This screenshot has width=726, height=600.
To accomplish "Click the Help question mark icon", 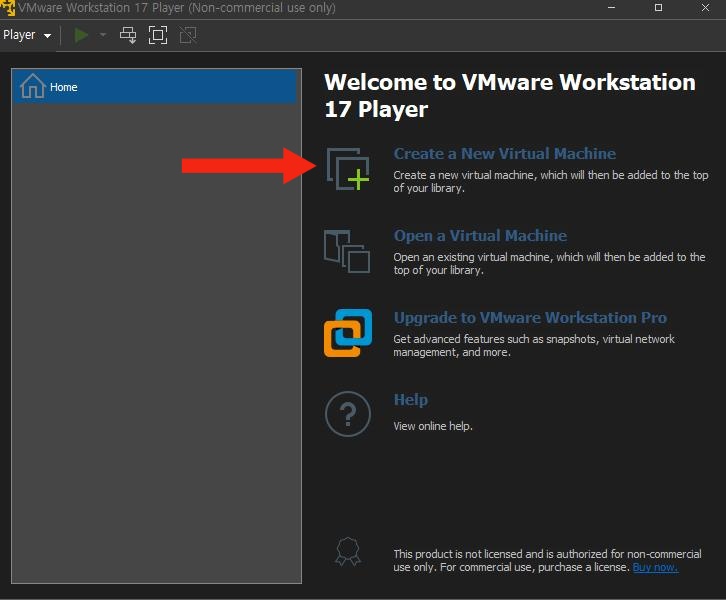I will [347, 414].
